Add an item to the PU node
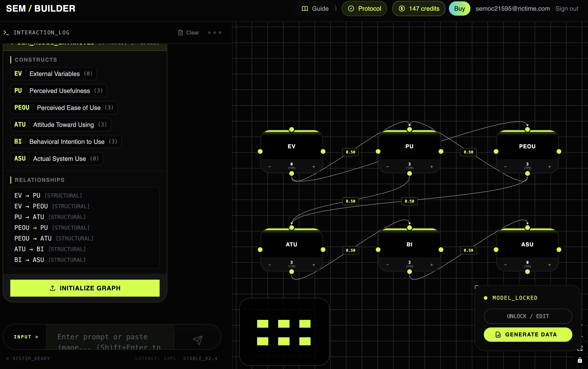 [431, 167]
